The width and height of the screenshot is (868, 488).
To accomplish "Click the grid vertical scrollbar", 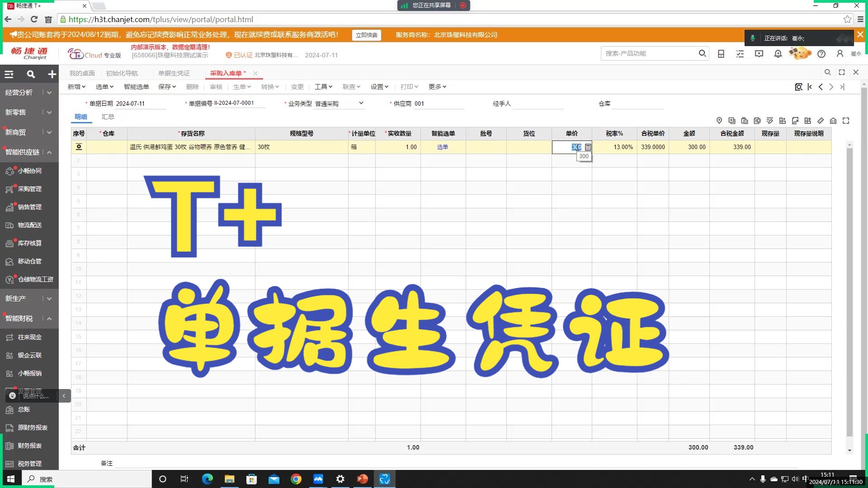I will point(849,291).
